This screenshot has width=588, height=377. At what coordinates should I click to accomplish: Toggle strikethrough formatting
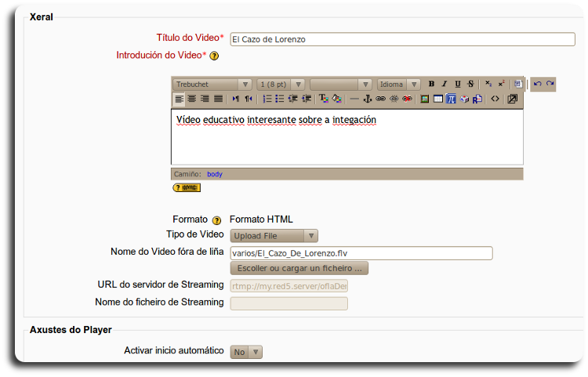pos(470,84)
